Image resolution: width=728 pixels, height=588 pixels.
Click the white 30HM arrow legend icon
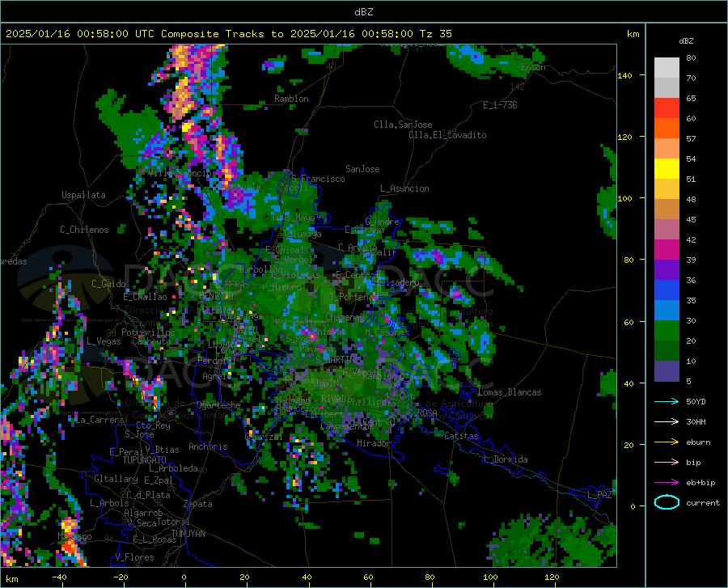(667, 422)
